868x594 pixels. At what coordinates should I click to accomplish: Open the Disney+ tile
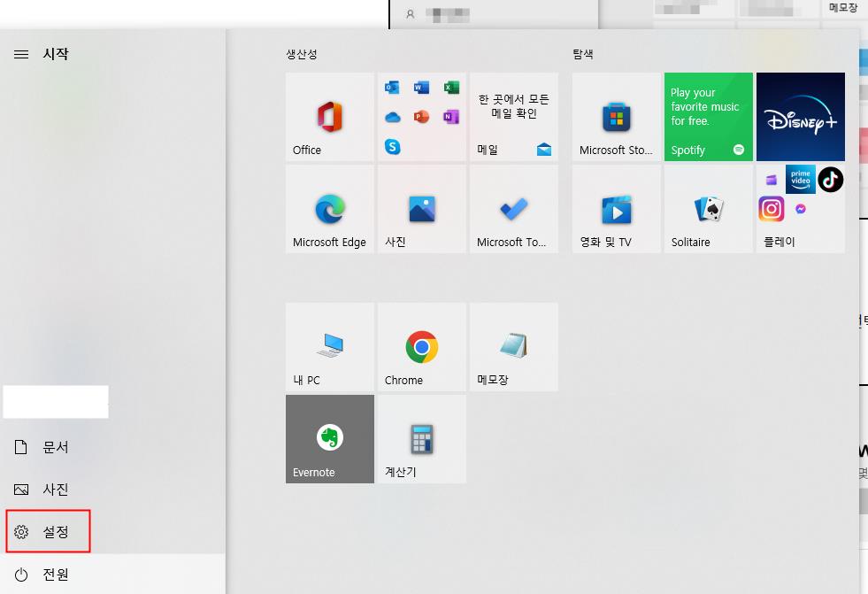tap(801, 117)
